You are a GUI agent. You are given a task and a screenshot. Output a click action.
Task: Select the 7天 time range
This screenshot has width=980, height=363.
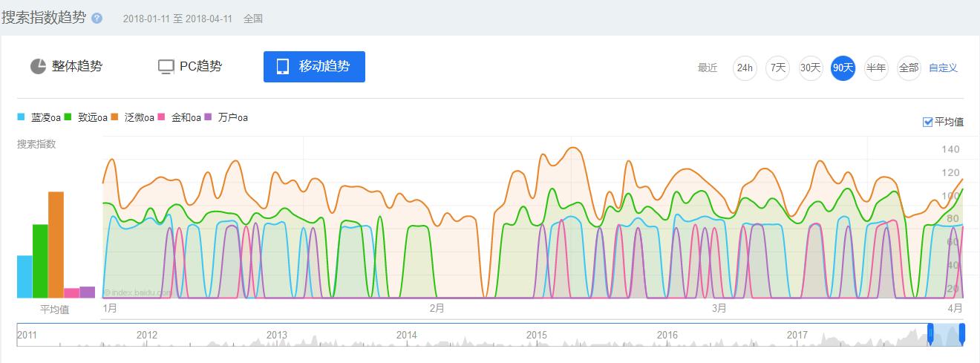pyautogui.click(x=777, y=68)
